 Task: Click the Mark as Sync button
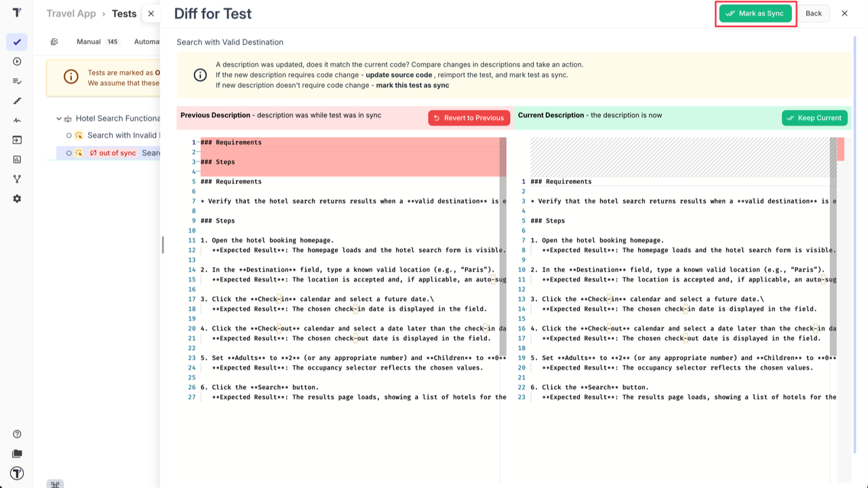coord(755,13)
